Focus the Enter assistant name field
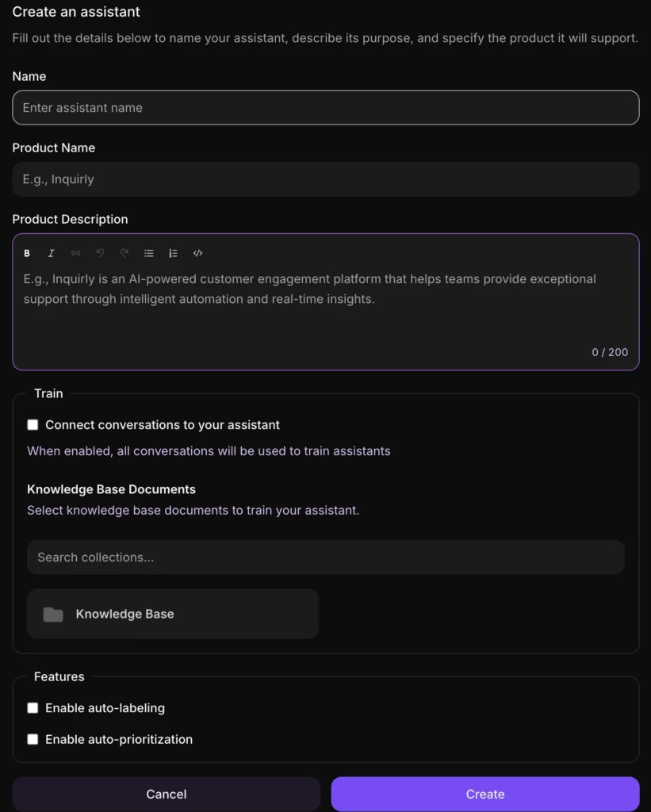This screenshot has width=651, height=812. click(326, 108)
